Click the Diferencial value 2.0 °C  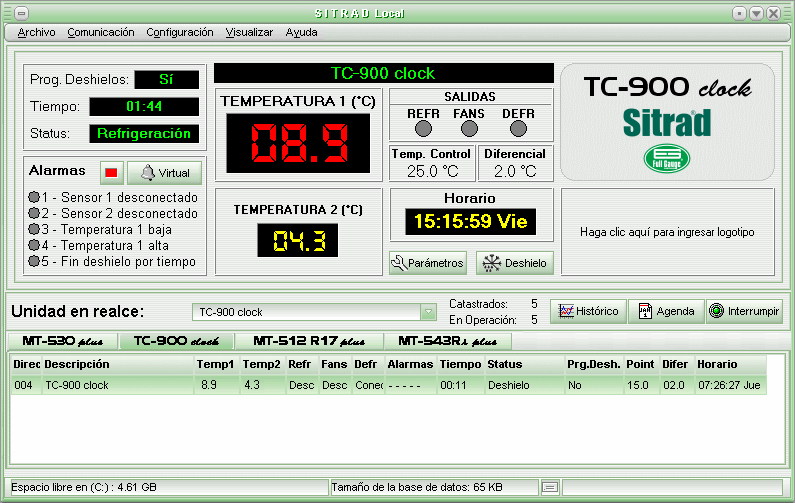click(x=515, y=171)
